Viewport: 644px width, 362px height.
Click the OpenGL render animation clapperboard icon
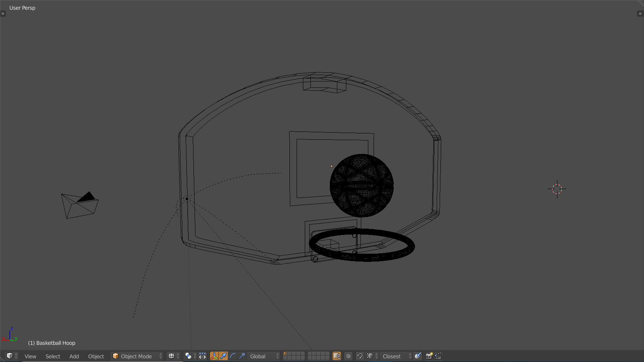tap(438, 356)
